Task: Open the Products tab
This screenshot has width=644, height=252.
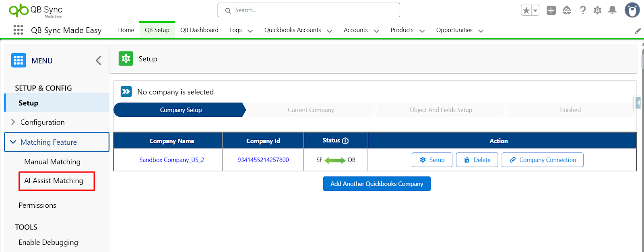Action: [x=402, y=30]
